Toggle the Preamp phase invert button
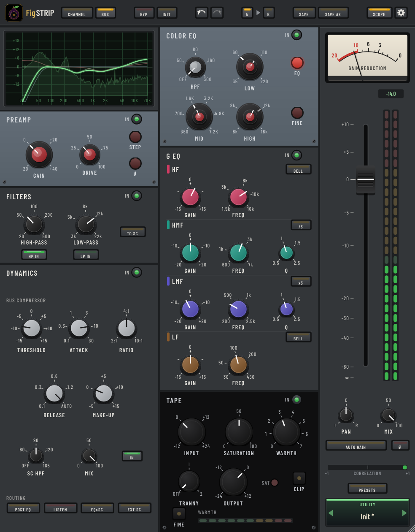 coord(135,163)
